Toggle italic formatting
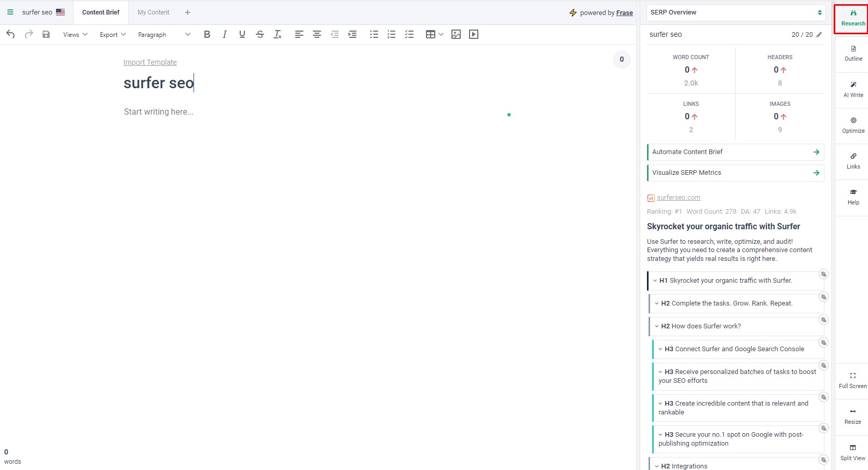868x470 pixels. (x=224, y=34)
